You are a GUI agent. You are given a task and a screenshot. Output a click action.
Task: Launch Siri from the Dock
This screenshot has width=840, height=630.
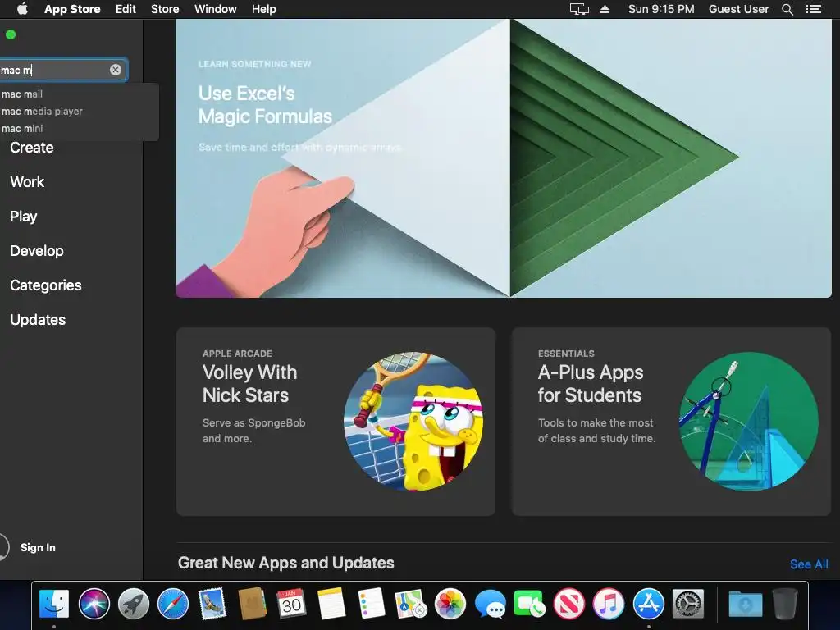94,604
